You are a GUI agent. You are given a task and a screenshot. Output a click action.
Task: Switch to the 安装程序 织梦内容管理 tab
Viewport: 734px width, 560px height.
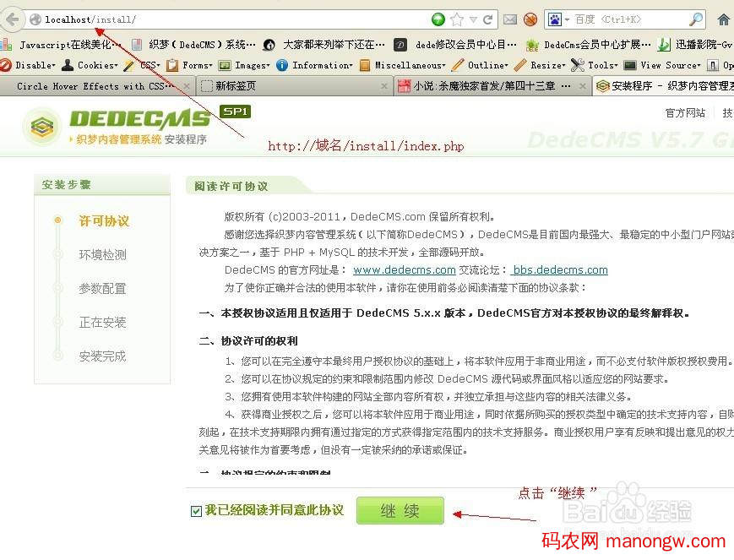[662, 86]
